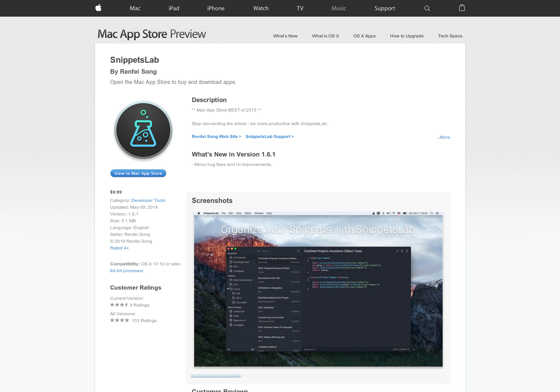Screen dimensions: 560x392
Task: Open the Watch menu item
Action: pos(261,8)
